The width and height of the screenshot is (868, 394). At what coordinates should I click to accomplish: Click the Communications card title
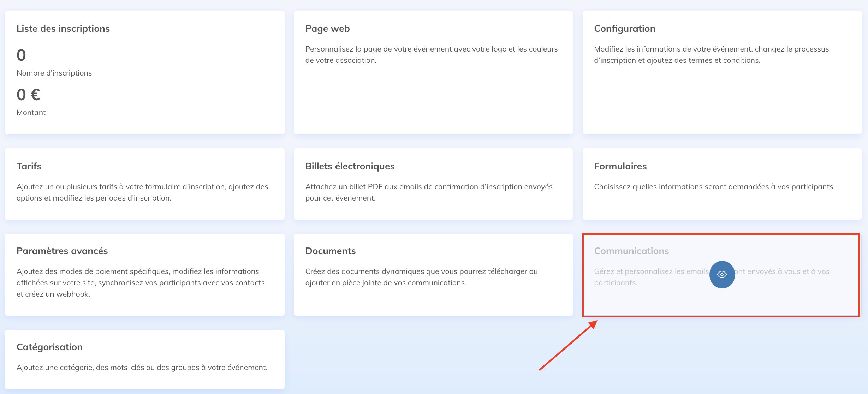coord(631,251)
